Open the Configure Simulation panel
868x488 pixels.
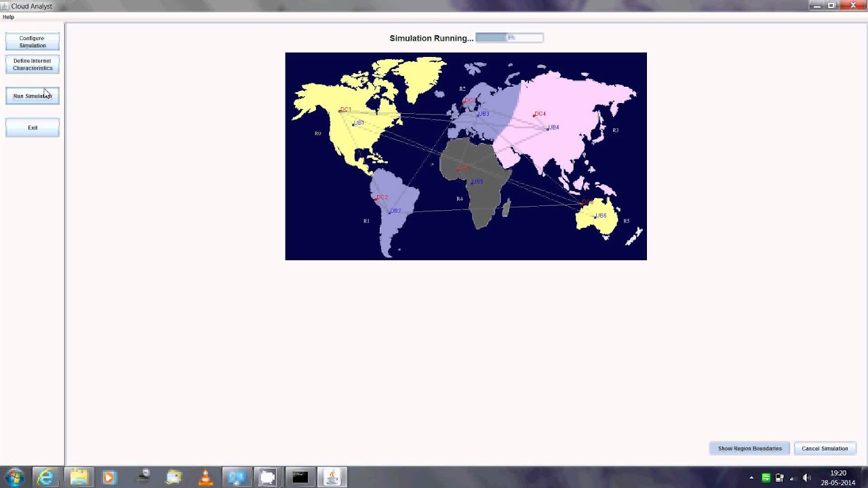[x=33, y=41]
